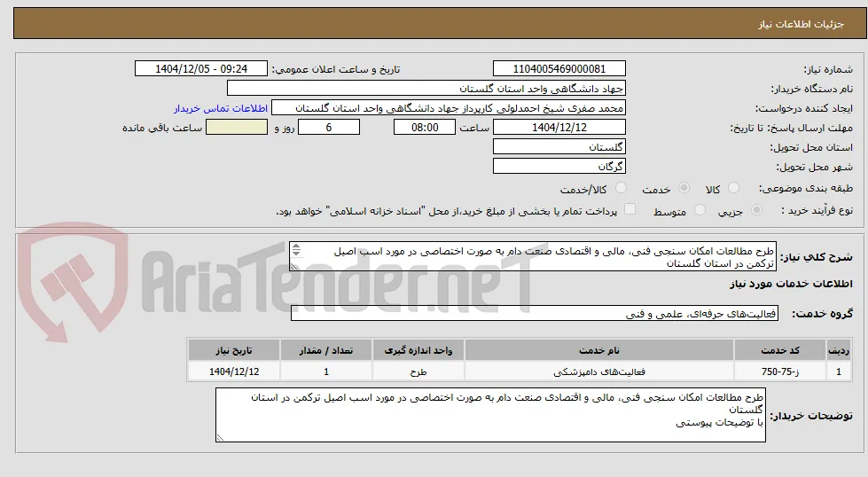Click the جزئیات اطلاعات نیاز header title

click(x=801, y=24)
